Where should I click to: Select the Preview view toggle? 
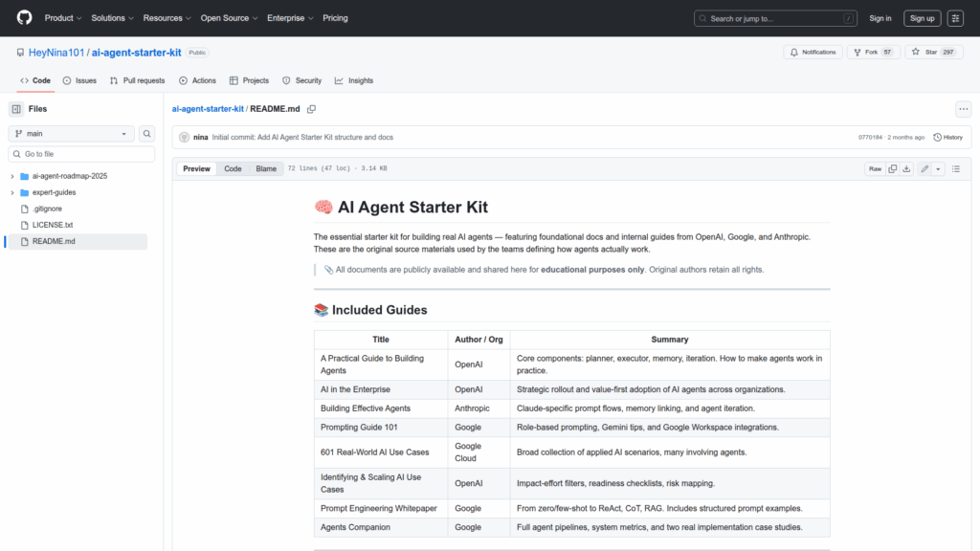tap(197, 168)
